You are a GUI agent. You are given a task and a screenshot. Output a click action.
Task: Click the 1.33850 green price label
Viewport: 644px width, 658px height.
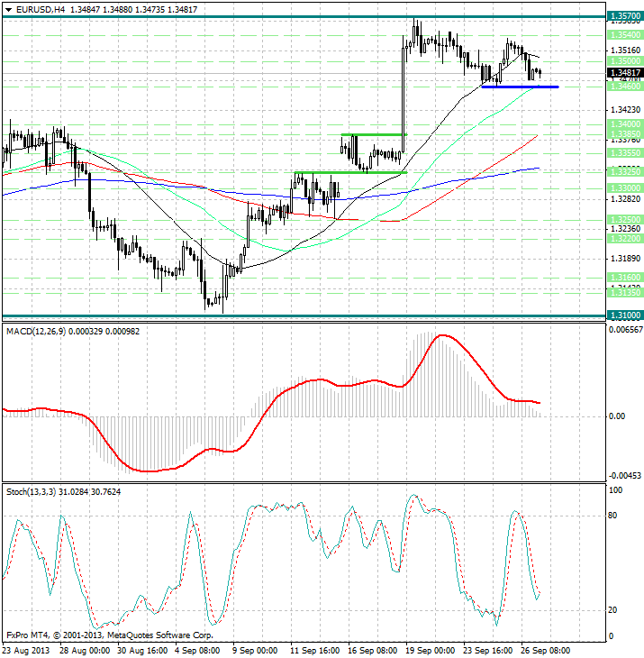625,134
